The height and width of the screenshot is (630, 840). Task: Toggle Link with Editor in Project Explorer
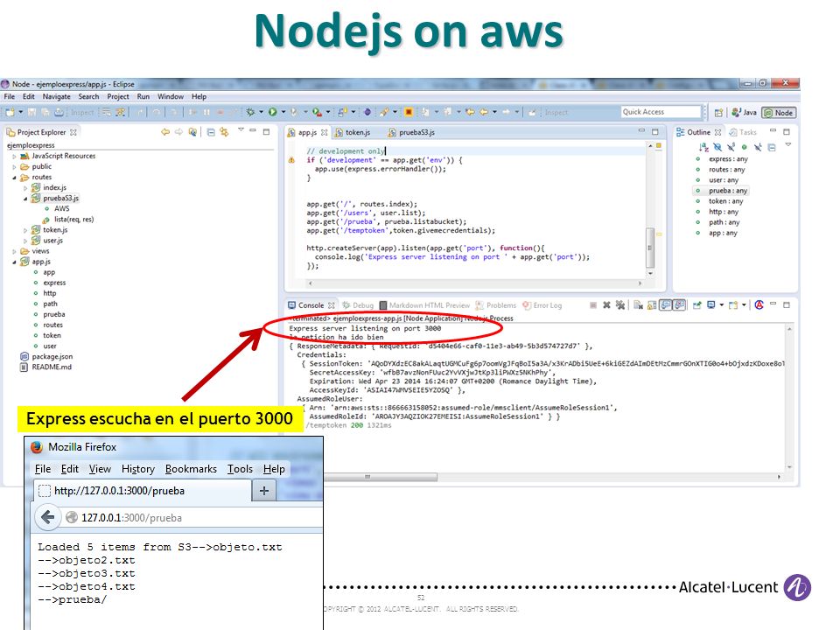(224, 132)
